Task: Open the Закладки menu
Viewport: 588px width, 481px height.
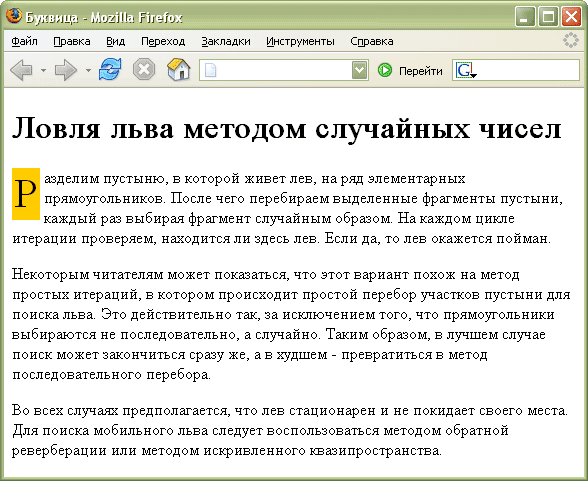Action: point(226,41)
